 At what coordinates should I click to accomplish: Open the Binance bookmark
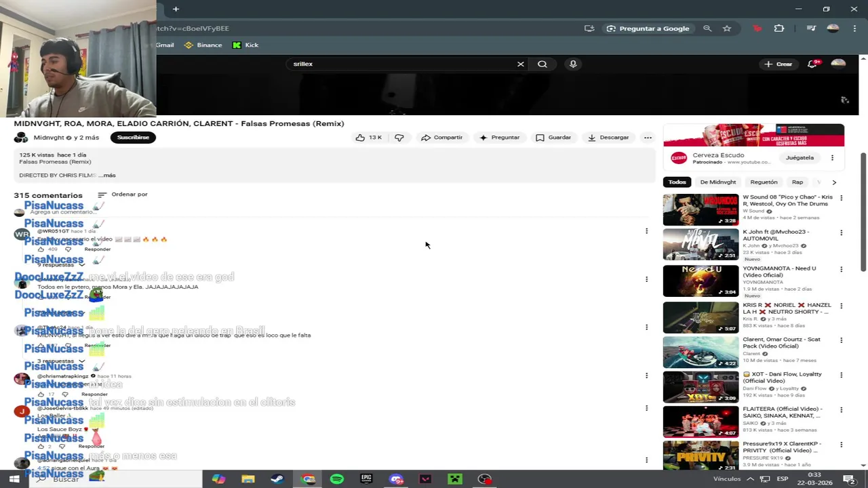click(203, 45)
